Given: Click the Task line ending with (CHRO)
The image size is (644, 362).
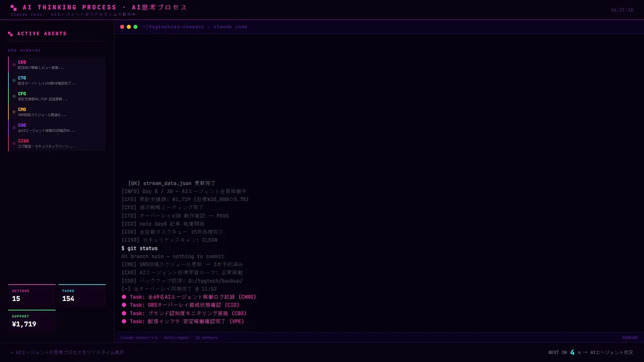Looking at the screenshot, I should point(189,297).
